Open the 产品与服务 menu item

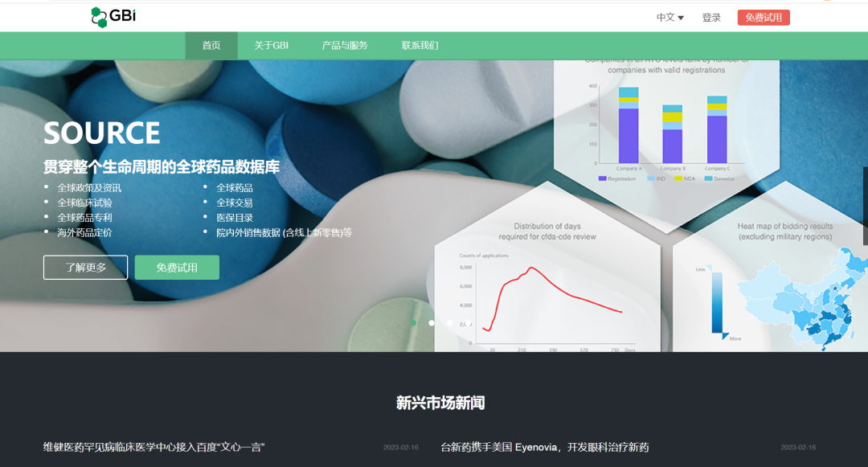pyautogui.click(x=345, y=45)
